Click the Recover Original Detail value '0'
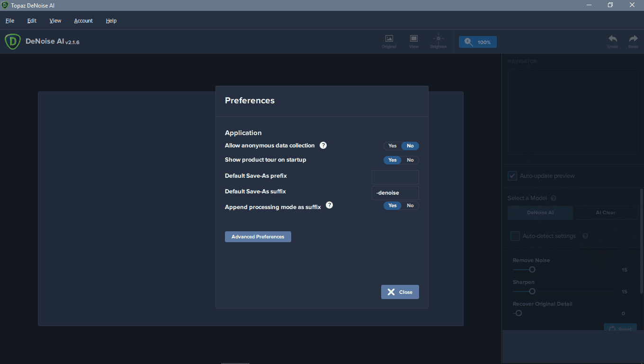Viewport: 644px width, 364px height. [x=623, y=314]
